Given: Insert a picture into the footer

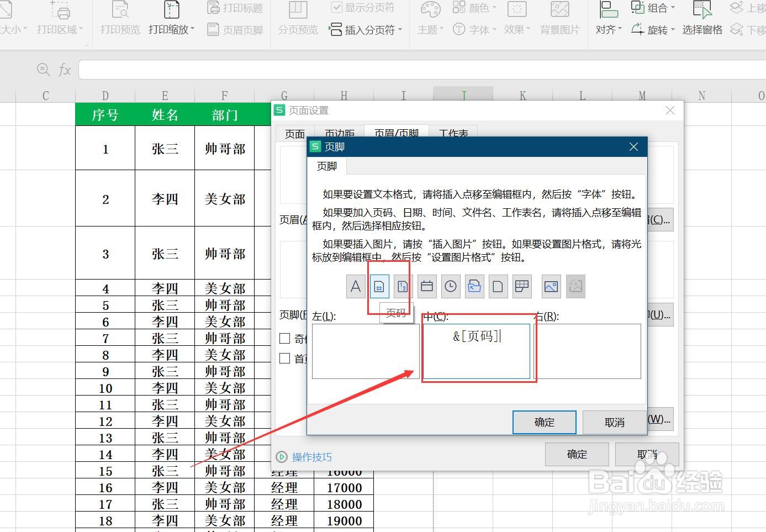Looking at the screenshot, I should [x=550, y=286].
